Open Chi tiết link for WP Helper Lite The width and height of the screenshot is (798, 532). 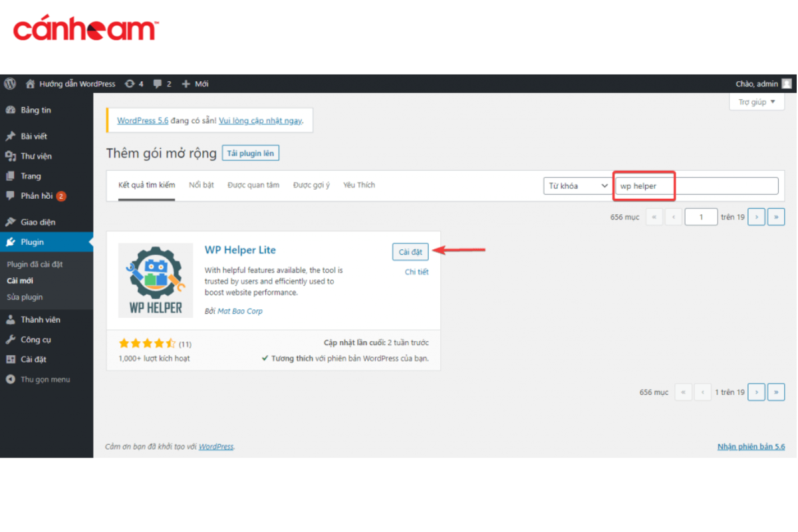click(417, 272)
